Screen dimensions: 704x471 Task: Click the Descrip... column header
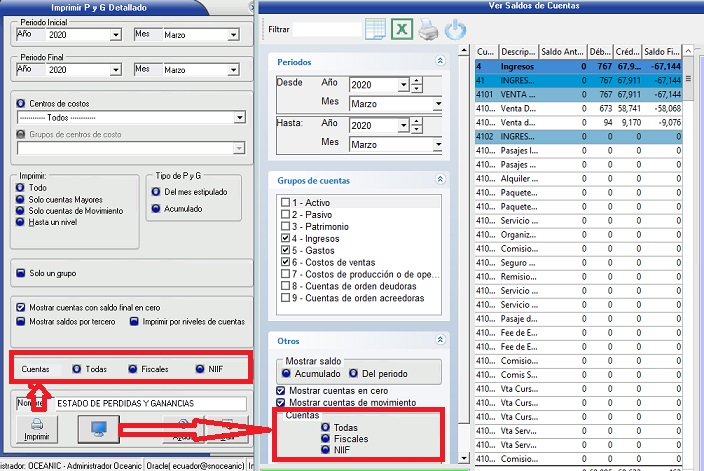click(x=517, y=51)
